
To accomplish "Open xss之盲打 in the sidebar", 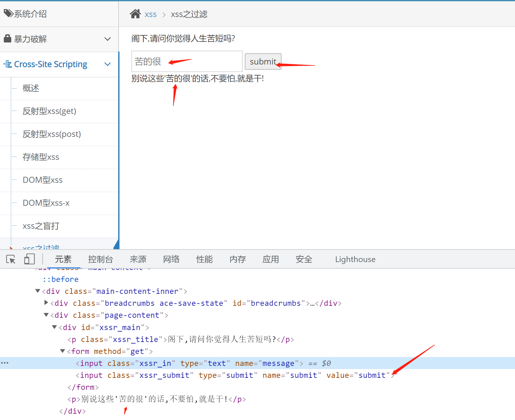I will pos(41,226).
